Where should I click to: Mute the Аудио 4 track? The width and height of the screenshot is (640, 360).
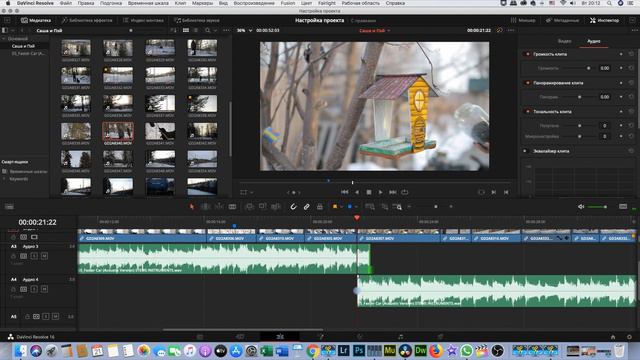click(x=44, y=289)
